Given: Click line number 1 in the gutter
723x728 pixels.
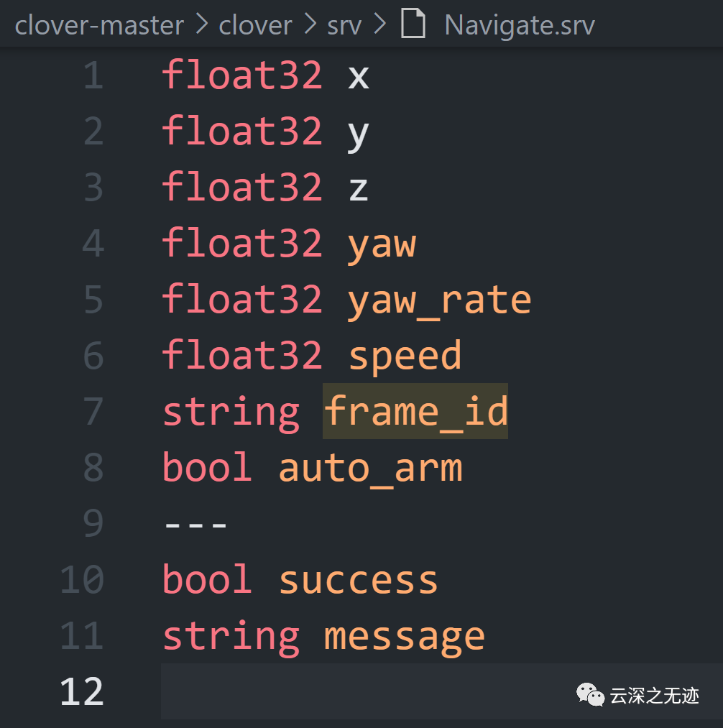Looking at the screenshot, I should point(93,75).
